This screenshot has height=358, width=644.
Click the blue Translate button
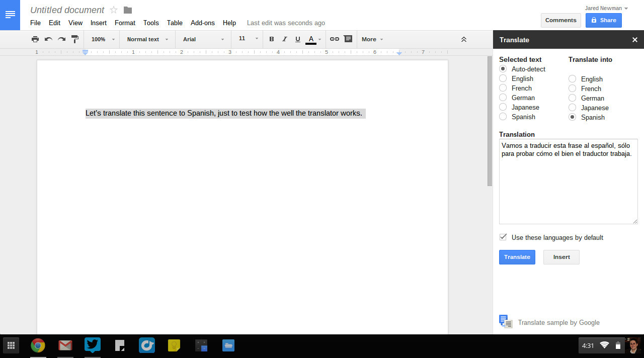[x=517, y=257]
